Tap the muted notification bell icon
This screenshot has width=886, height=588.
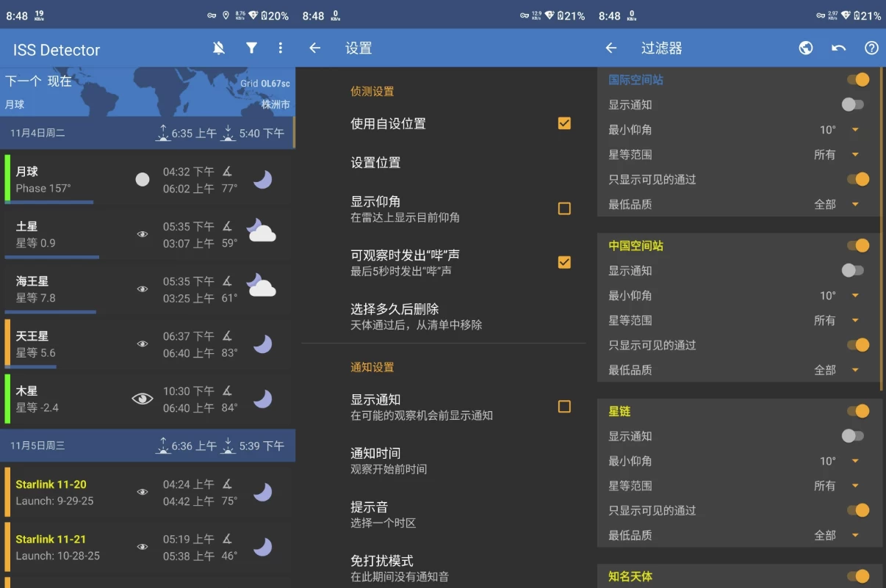[217, 48]
